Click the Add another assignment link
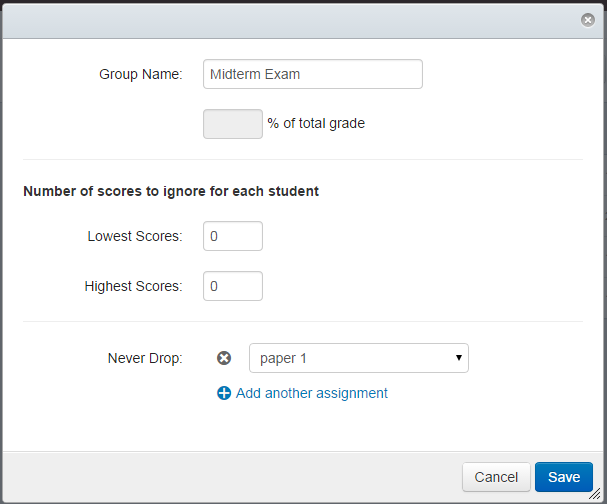The width and height of the screenshot is (607, 504). point(312,393)
